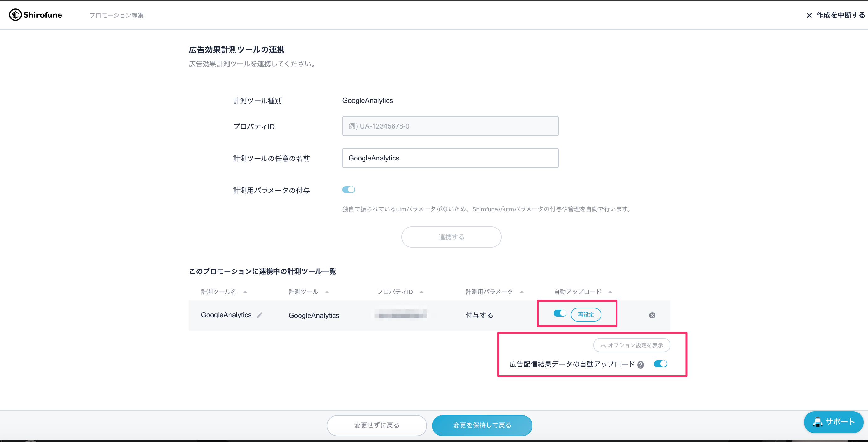Click the support robot icon
Screen dimensions: 868x442
[818, 422]
